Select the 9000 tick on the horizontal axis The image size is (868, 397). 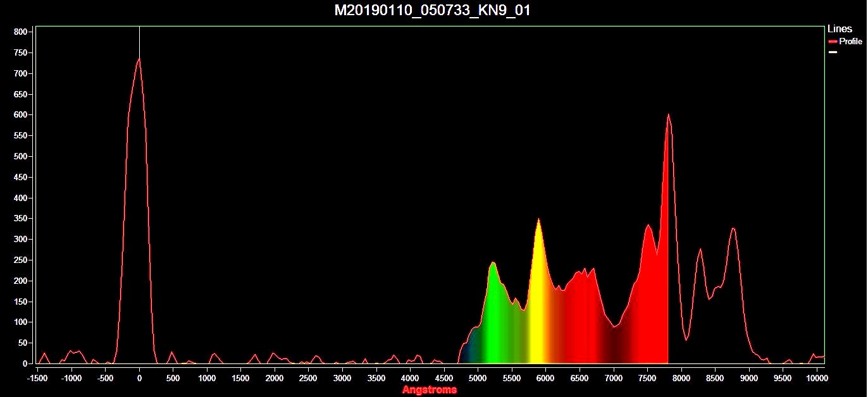coord(749,378)
